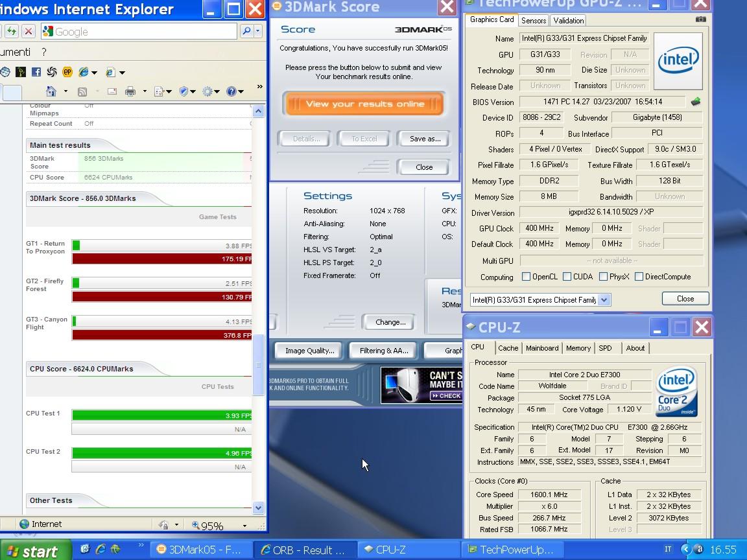Click the orange 'ep' favorites icon
This screenshot has height=560, width=747.
click(67, 72)
